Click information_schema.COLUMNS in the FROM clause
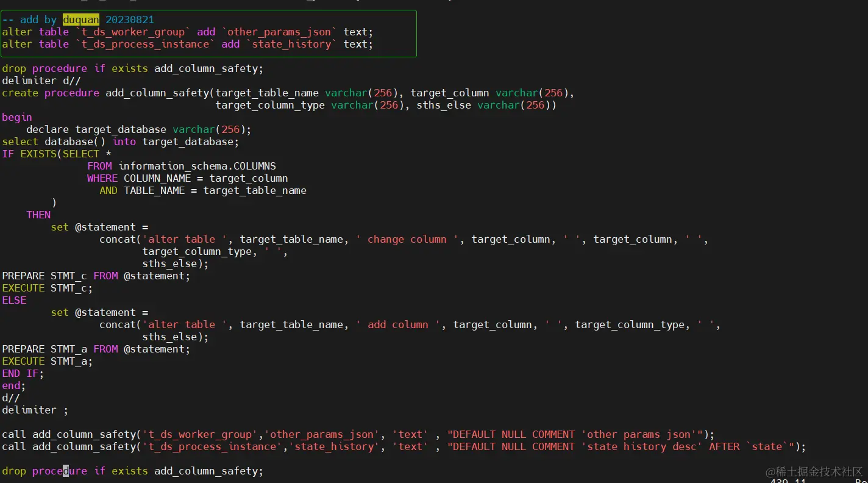The width and height of the screenshot is (868, 483). click(197, 166)
